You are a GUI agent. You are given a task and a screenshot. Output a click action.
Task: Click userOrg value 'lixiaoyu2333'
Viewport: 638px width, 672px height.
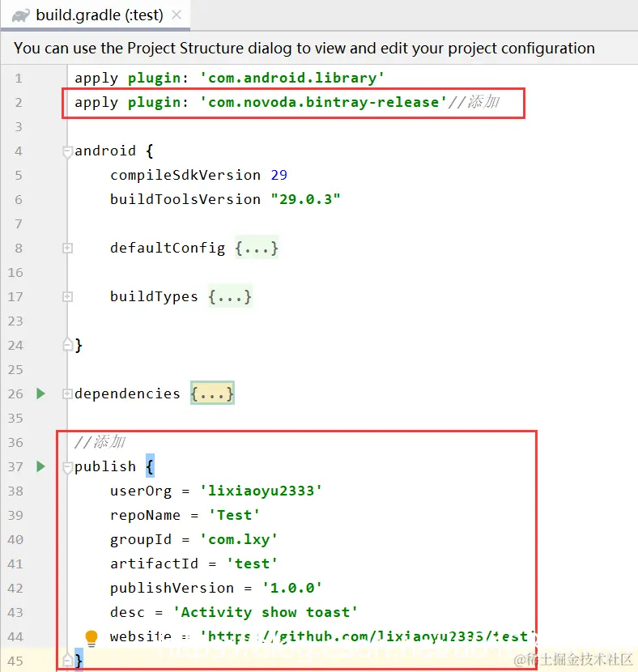[x=262, y=491]
